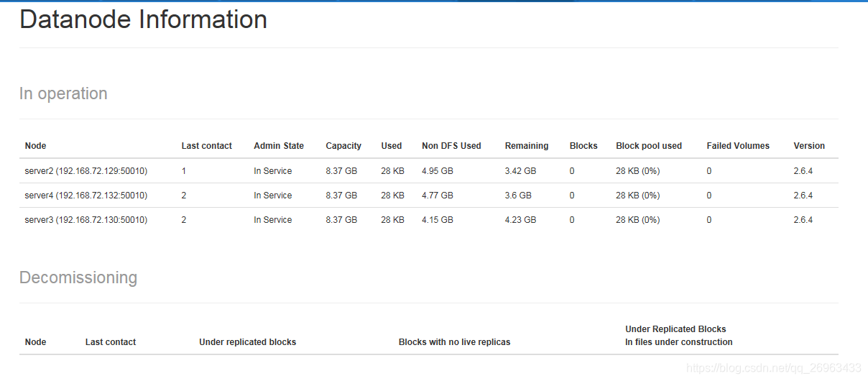Click the 2.6.4 version in server2 row
Viewport: 868px width, 381px height.
803,171
